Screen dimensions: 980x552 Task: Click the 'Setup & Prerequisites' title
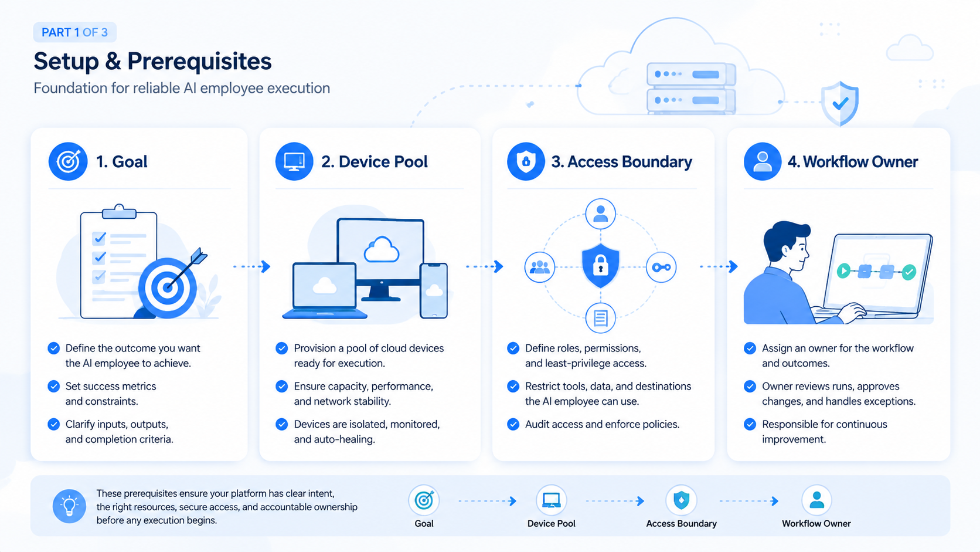[152, 61]
